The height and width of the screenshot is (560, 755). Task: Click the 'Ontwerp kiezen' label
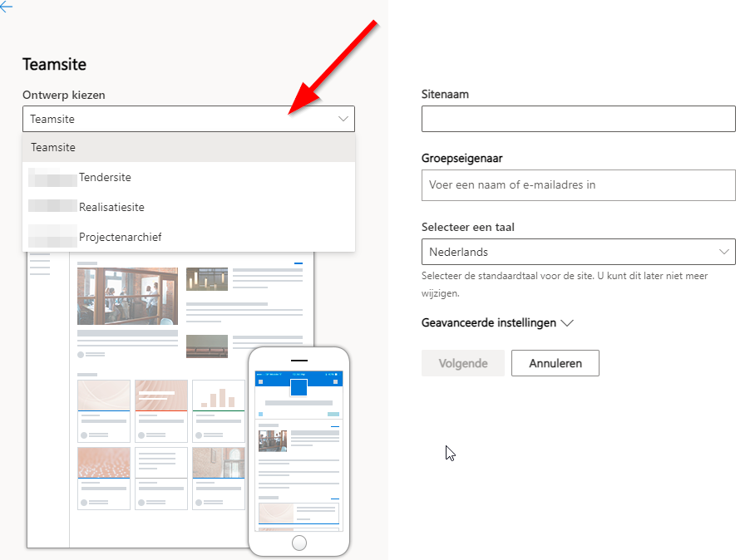(x=63, y=96)
